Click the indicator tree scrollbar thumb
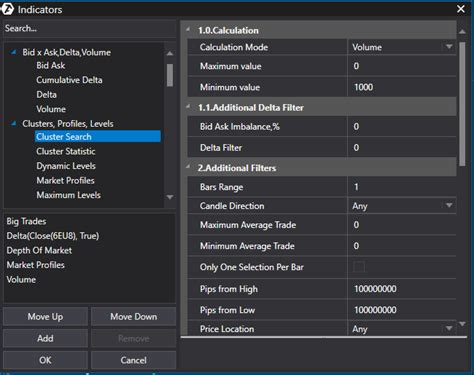This screenshot has width=474, height=375. click(170, 75)
